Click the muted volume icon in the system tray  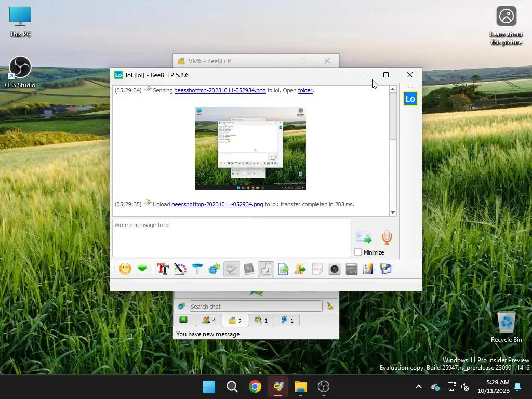coord(465,387)
